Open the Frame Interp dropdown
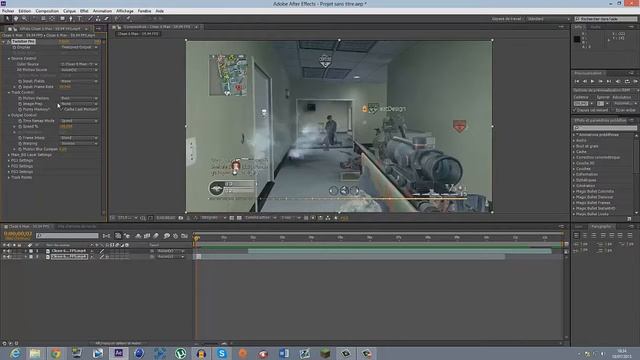 (x=79, y=138)
